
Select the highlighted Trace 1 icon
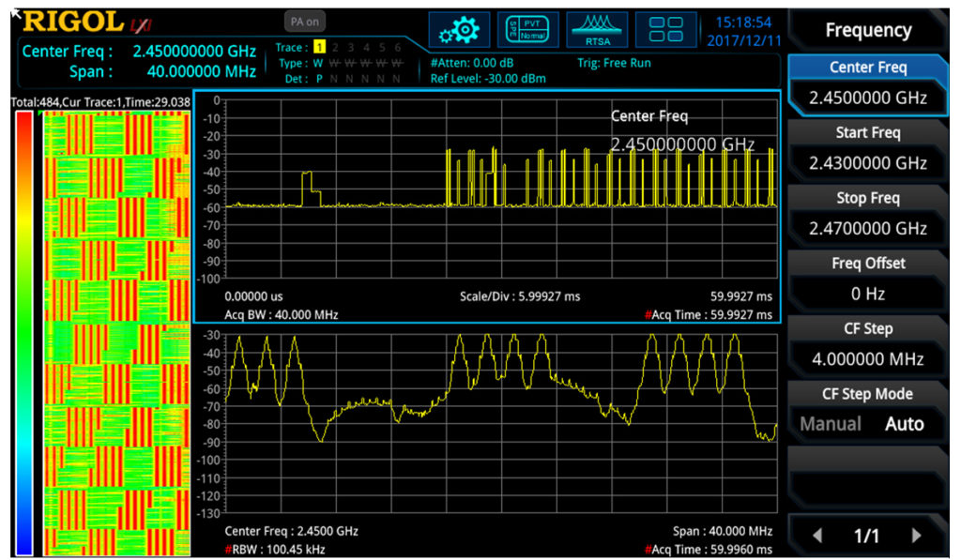[x=322, y=45]
